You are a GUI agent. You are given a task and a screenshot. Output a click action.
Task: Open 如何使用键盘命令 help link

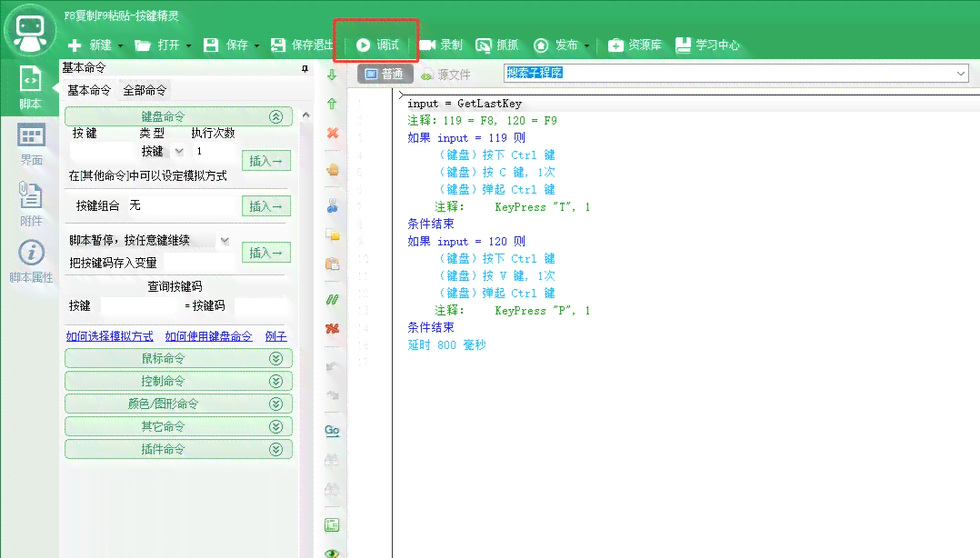(x=209, y=336)
